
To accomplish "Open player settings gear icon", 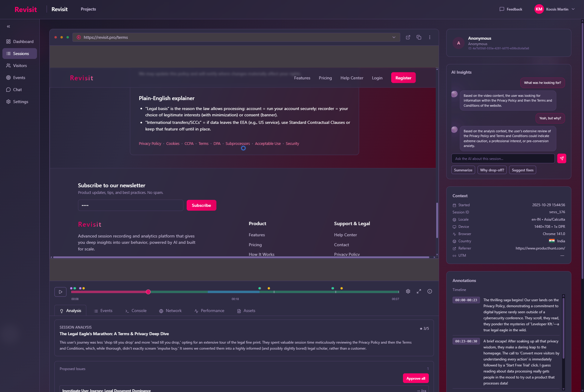I will (408, 291).
